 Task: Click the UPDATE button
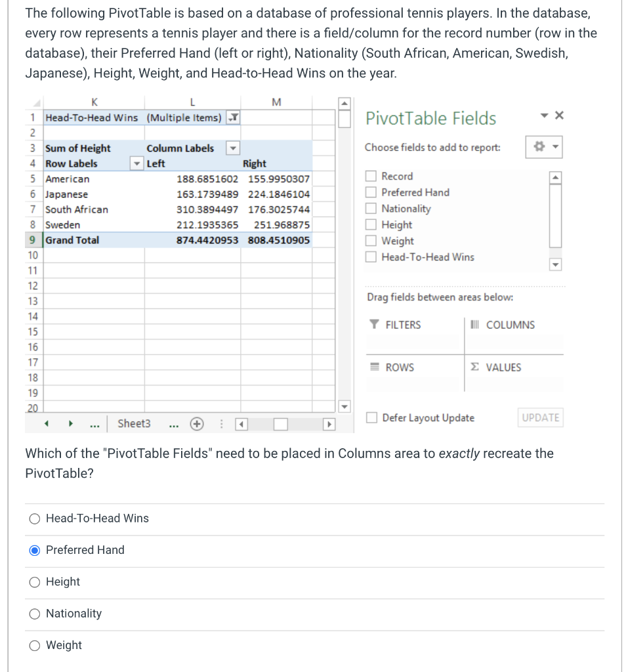[539, 417]
